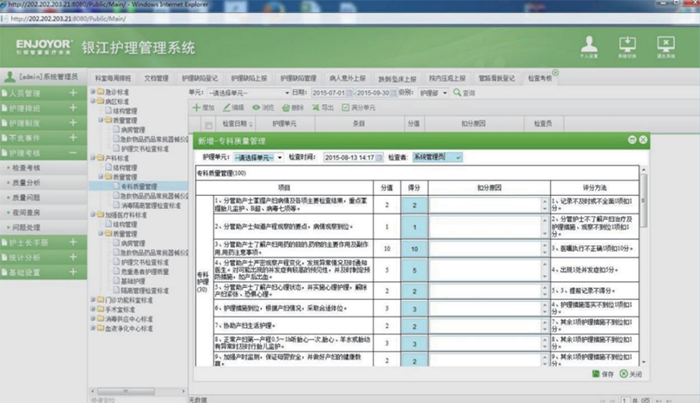
Task: Open 质量问题 in the sidebar submenu
Action: tap(26, 197)
